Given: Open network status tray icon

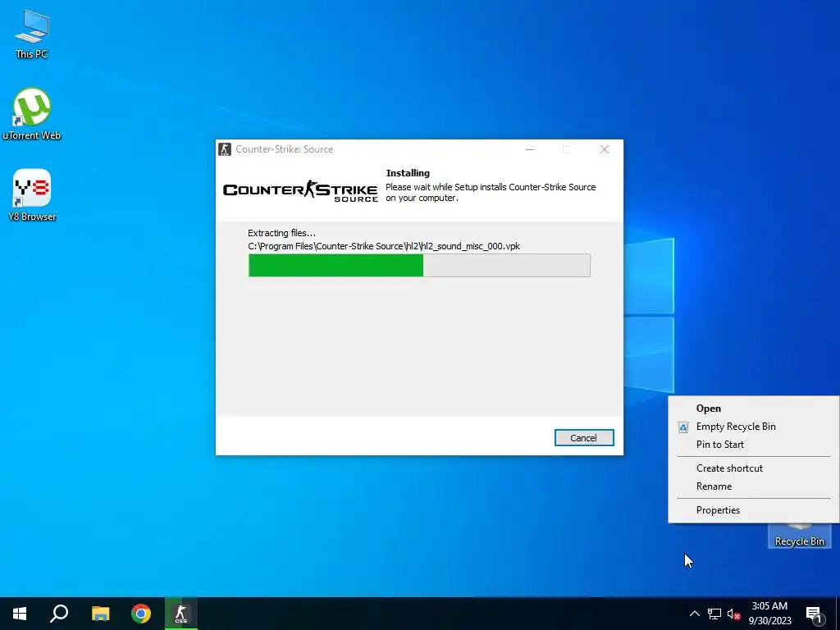Looking at the screenshot, I should [714, 614].
